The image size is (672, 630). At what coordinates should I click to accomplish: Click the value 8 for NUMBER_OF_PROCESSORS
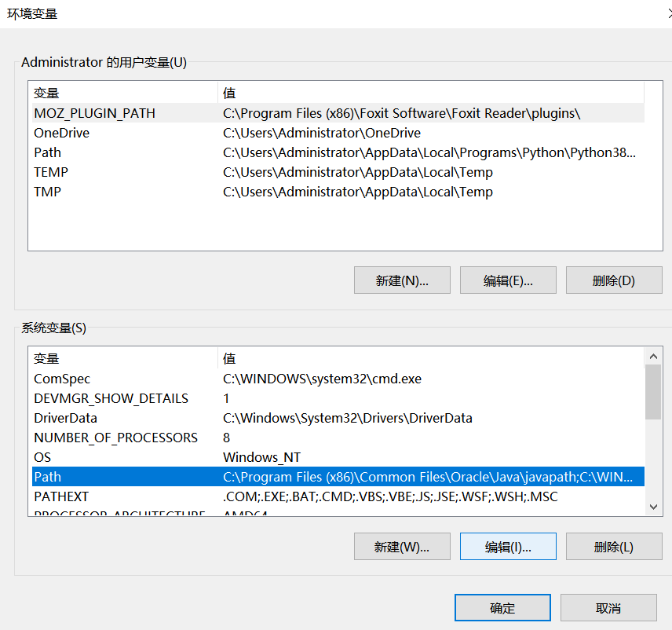pyautogui.click(x=226, y=438)
